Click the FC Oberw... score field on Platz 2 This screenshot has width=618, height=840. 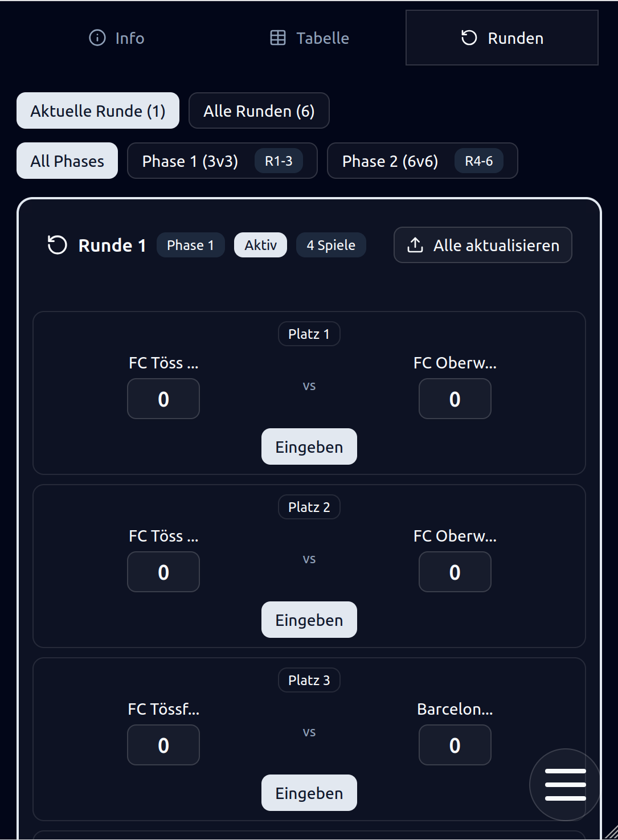coord(455,572)
